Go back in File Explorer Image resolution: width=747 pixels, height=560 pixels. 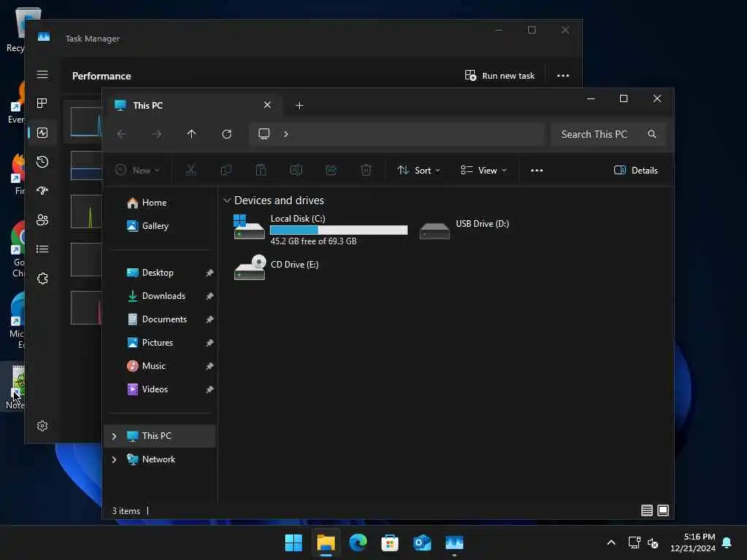[122, 134]
